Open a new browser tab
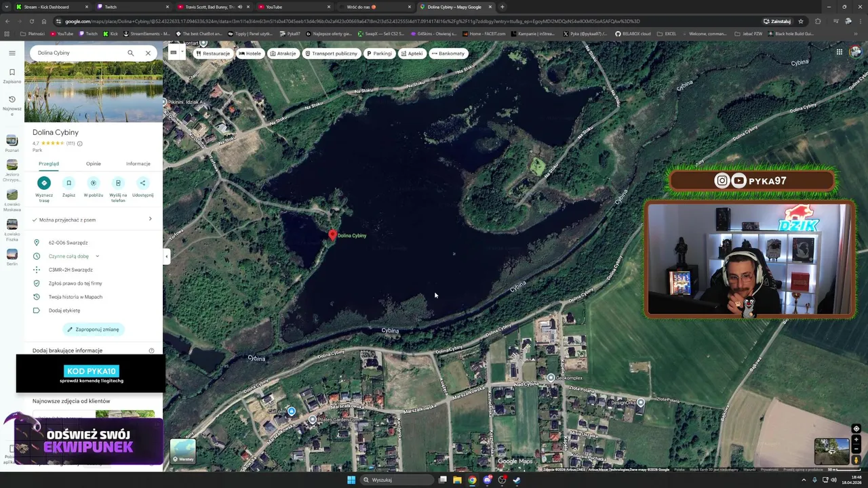Screen dimensions: 868x488 point(502,7)
